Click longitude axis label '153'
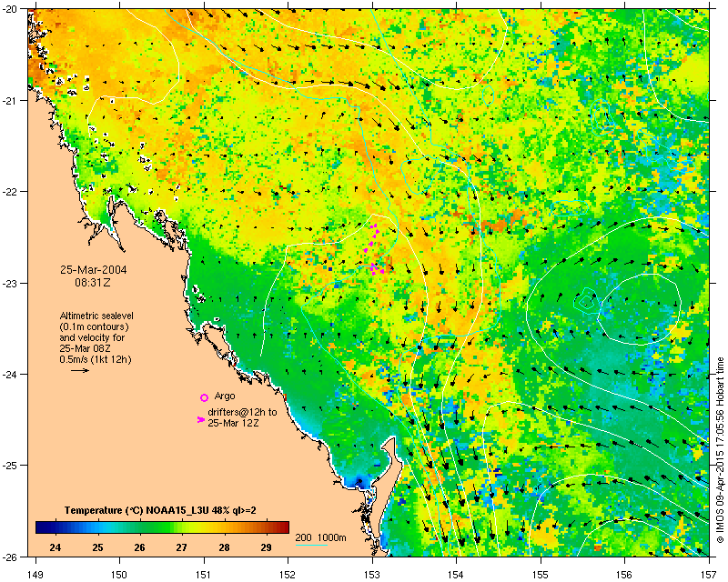The image size is (728, 582). point(372,575)
